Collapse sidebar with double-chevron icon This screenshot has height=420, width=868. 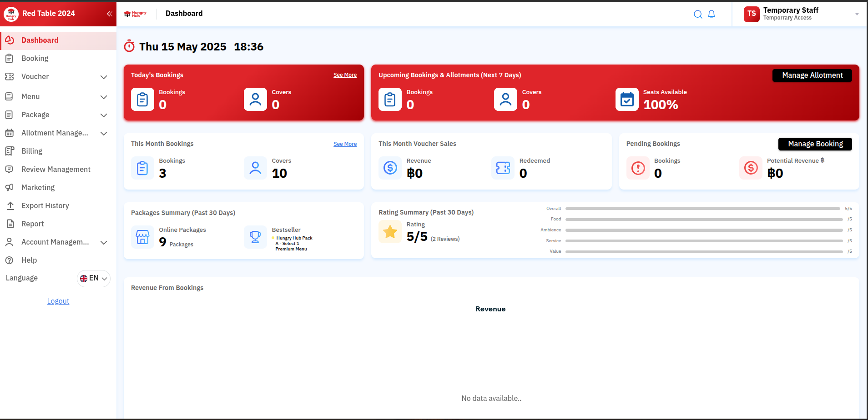[x=109, y=14]
